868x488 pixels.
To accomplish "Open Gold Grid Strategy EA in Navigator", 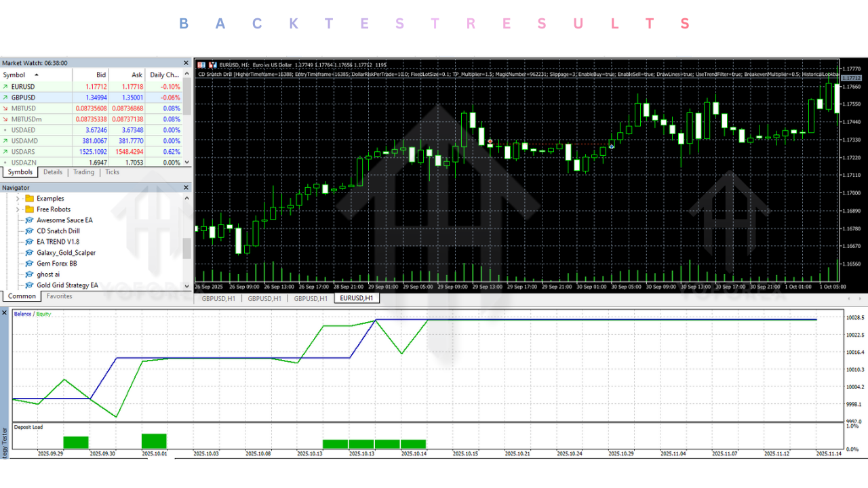I will (67, 285).
